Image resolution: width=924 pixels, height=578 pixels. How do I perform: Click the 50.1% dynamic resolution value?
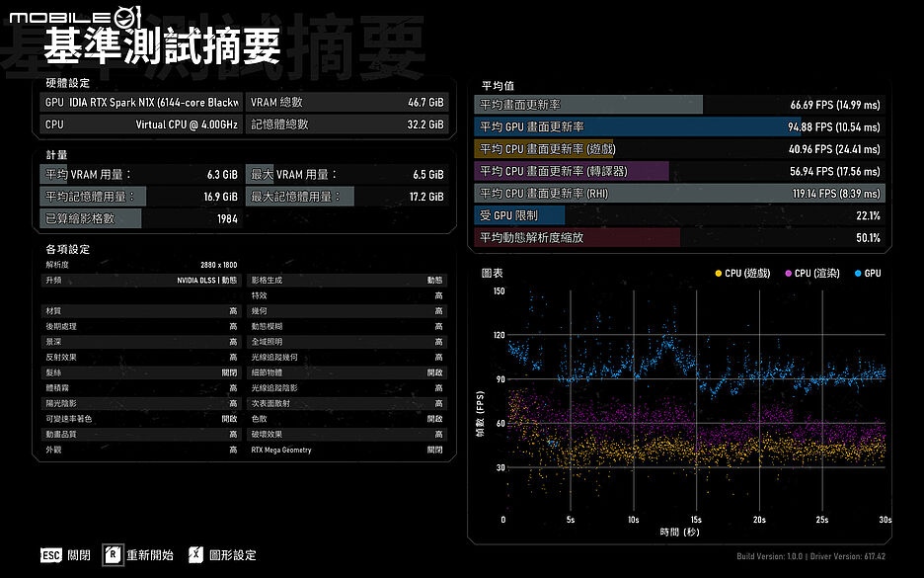pyautogui.click(x=868, y=238)
